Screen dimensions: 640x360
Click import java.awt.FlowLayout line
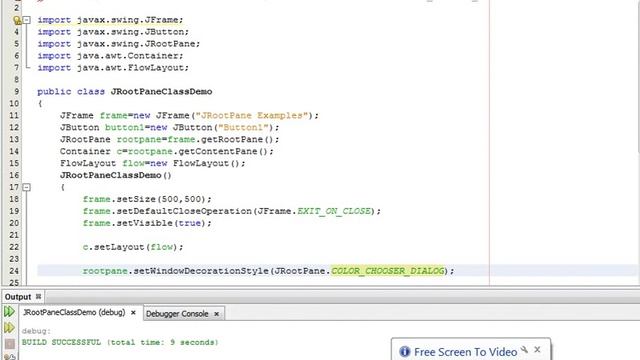coord(113,68)
